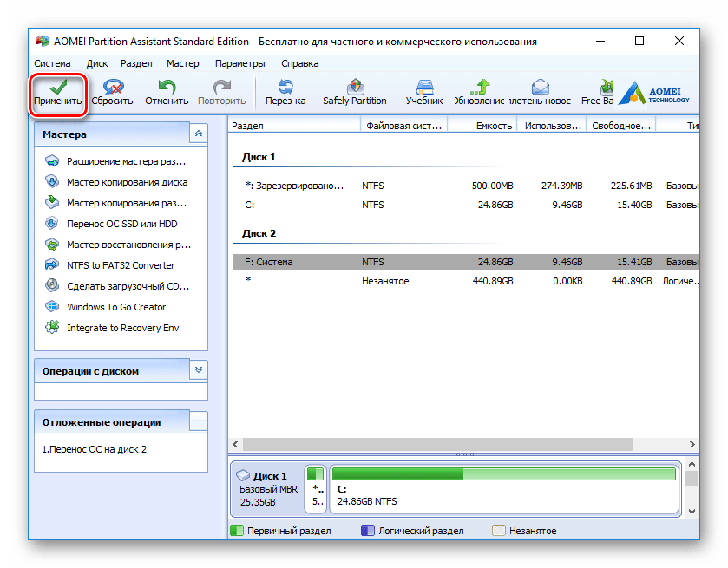Select pending operation Перенос ОС на диск 2

pos(95,449)
